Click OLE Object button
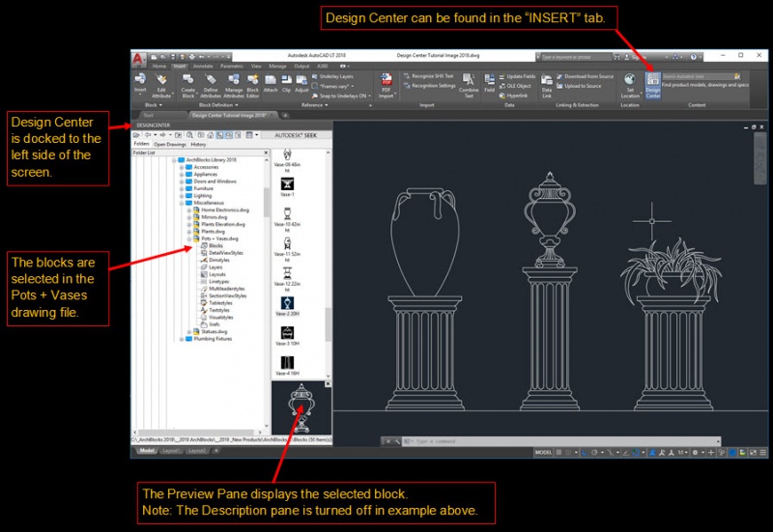Image resolution: width=773 pixels, height=532 pixels. coord(515,86)
